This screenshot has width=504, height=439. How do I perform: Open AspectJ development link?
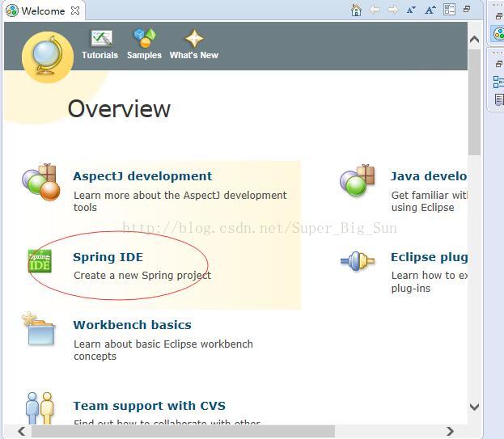coord(142,176)
